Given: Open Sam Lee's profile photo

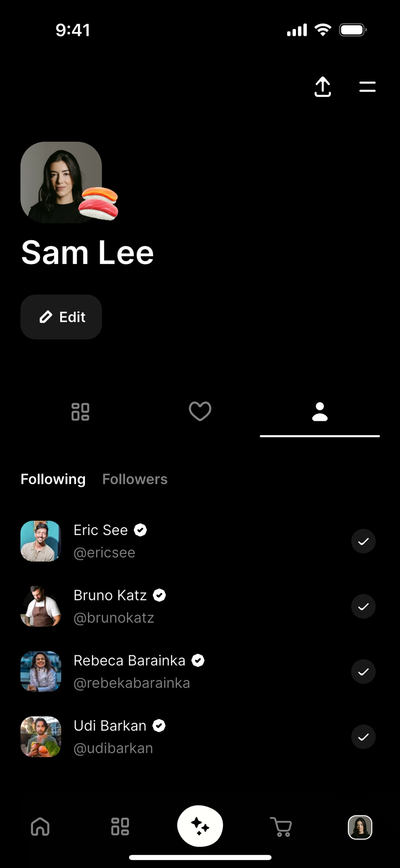Looking at the screenshot, I should tap(61, 182).
